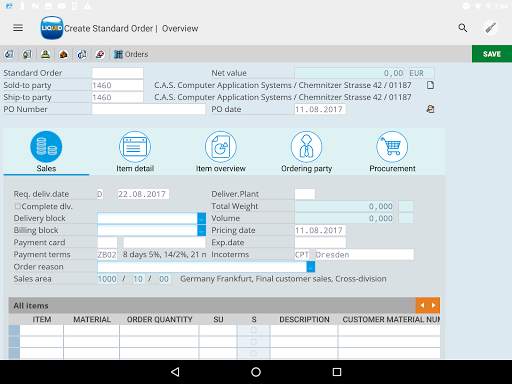Switch to the Item detail tab

point(135,152)
